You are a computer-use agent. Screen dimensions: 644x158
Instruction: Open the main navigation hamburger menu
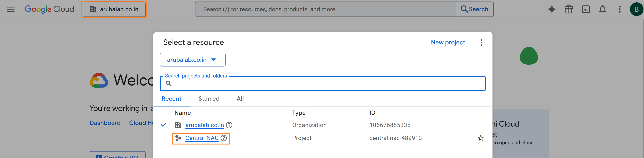pos(11,9)
